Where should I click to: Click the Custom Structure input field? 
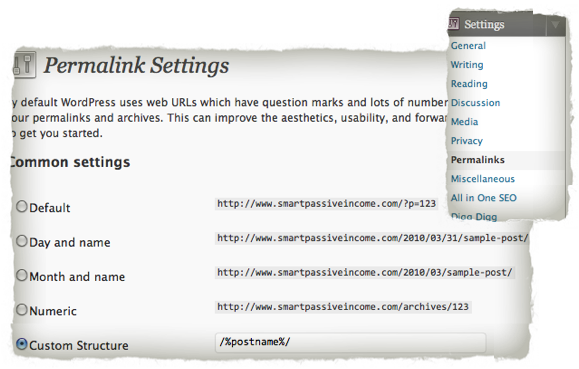click(x=350, y=343)
